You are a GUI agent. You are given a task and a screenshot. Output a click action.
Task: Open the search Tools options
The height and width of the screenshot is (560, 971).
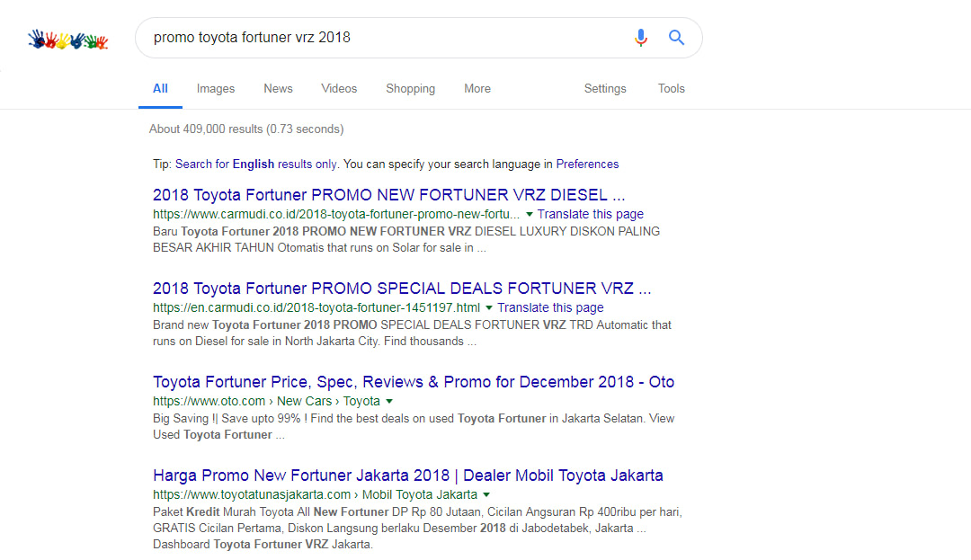[672, 88]
